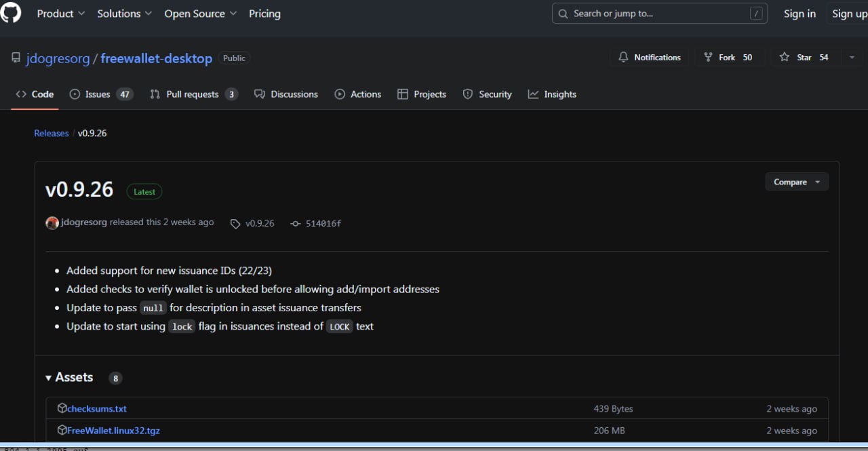Click the Public badge

[234, 58]
